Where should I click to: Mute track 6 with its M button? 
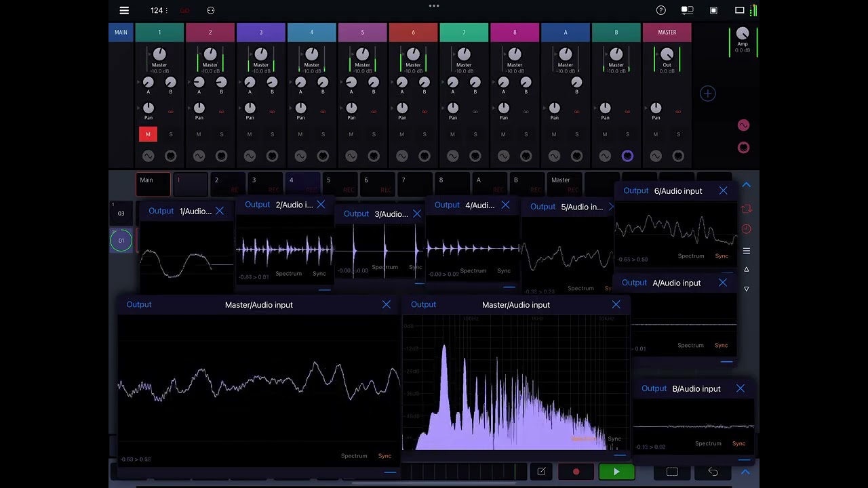coord(401,134)
